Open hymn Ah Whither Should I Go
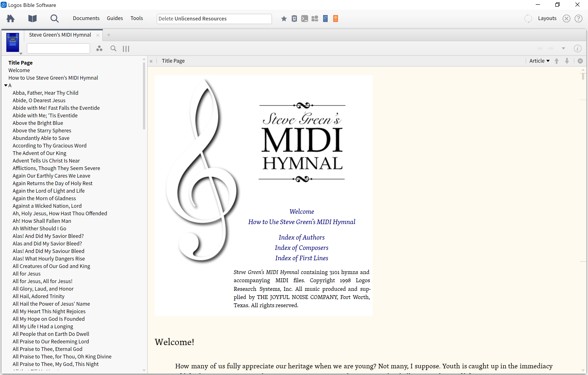 39,229
